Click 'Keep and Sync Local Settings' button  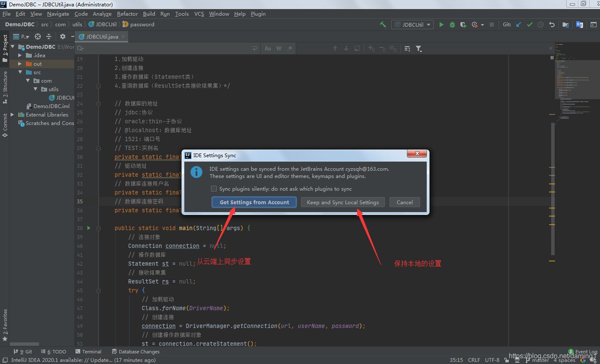click(343, 203)
